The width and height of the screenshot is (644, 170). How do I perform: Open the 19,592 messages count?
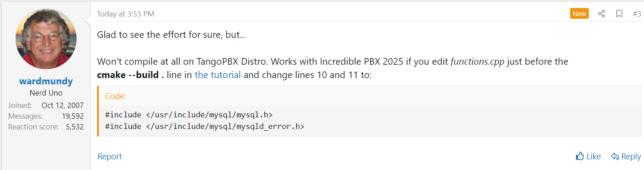tap(73, 116)
